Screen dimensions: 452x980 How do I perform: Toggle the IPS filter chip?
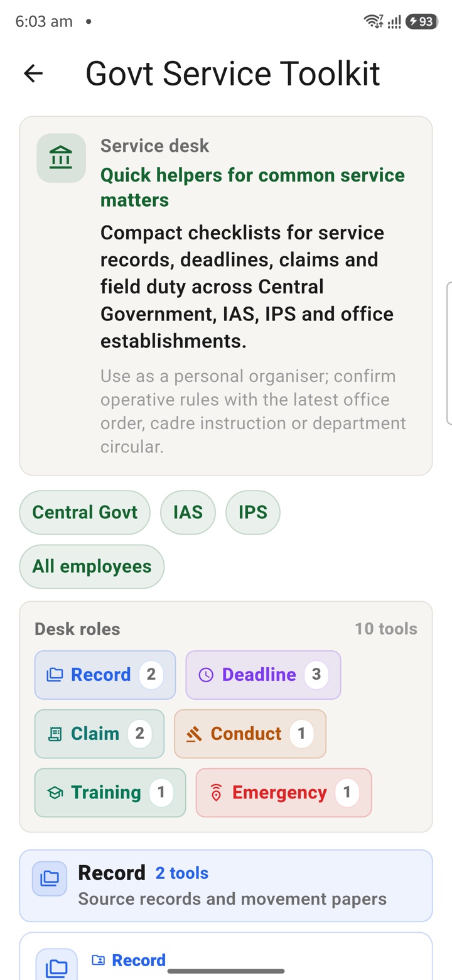(253, 512)
